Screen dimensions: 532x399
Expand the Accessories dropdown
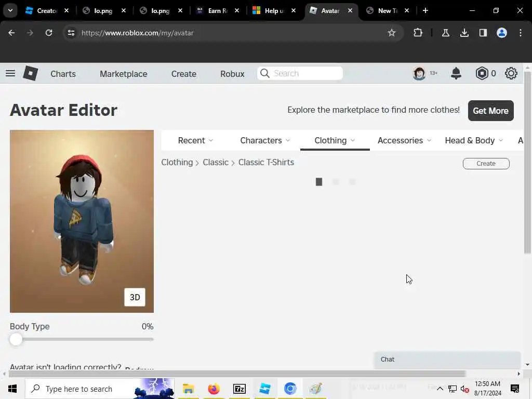tap(404, 140)
